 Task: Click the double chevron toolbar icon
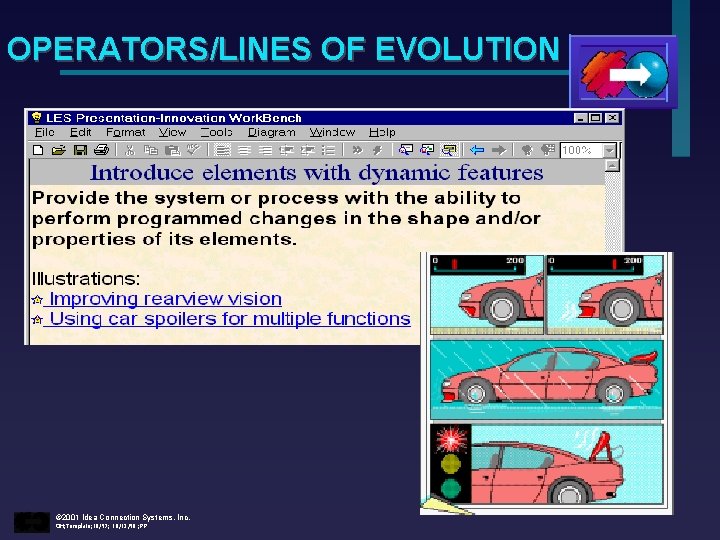pyautogui.click(x=357, y=150)
